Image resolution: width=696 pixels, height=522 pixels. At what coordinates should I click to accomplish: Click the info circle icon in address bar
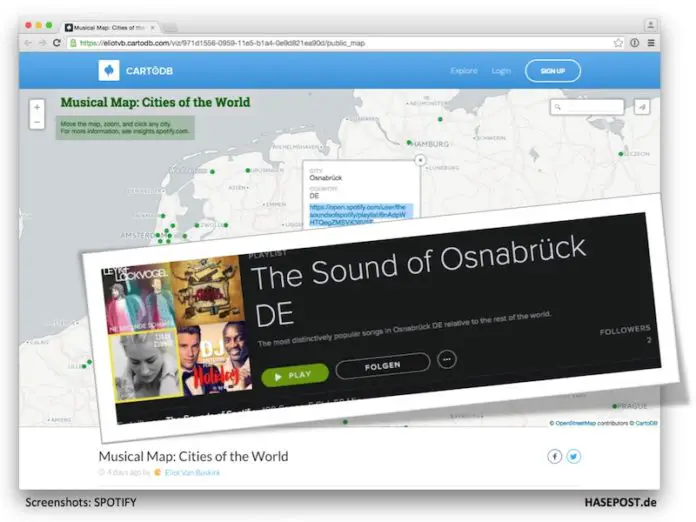(635, 43)
